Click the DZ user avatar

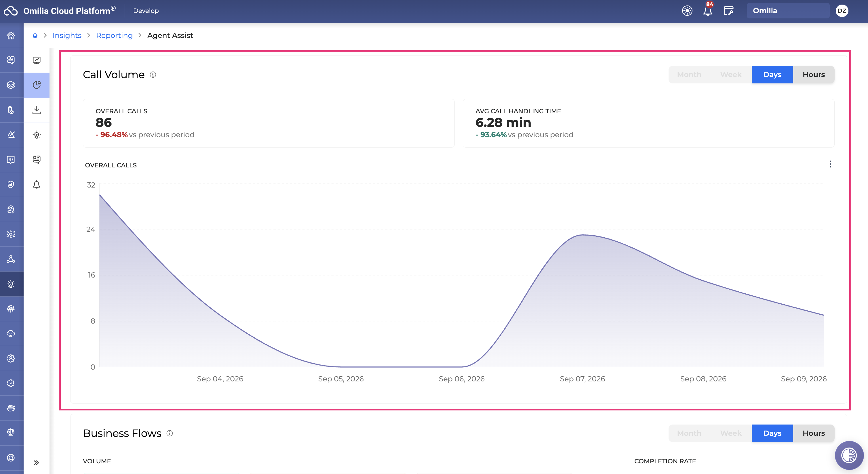coord(842,11)
